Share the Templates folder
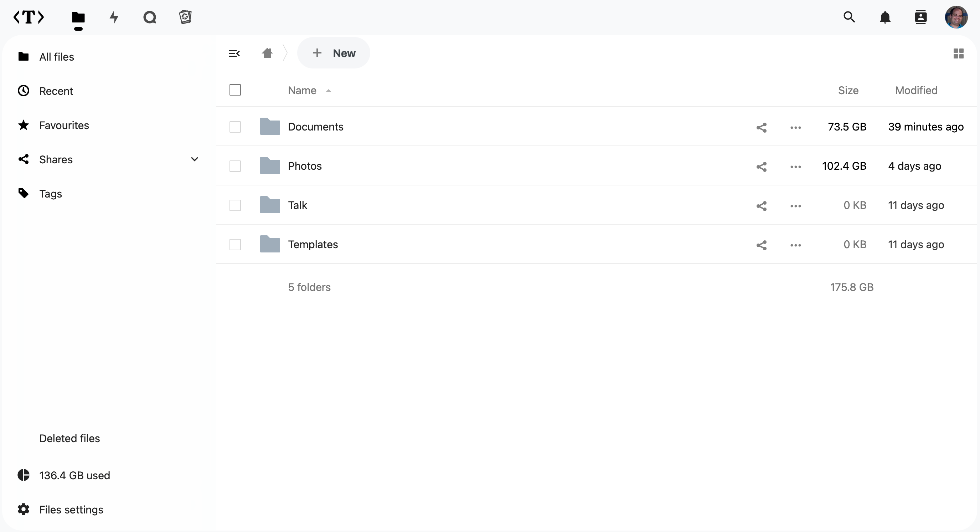Image resolution: width=980 pixels, height=532 pixels. tap(761, 245)
